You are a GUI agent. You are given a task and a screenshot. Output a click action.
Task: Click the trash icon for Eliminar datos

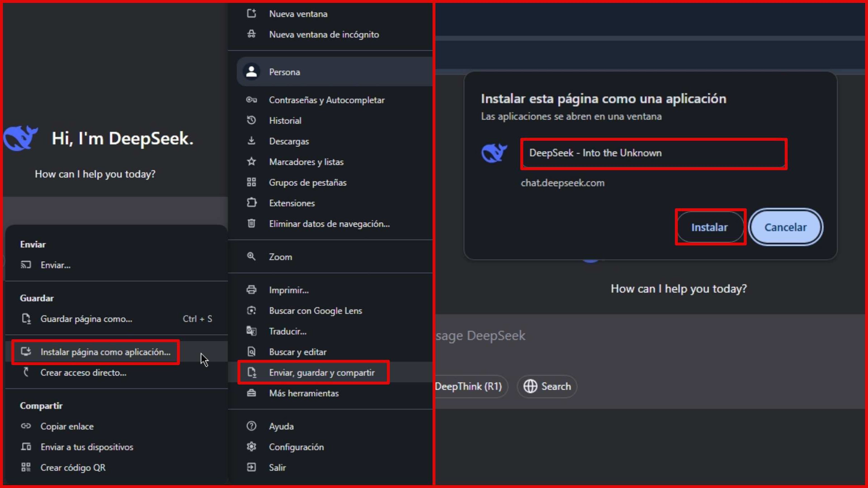pyautogui.click(x=251, y=223)
